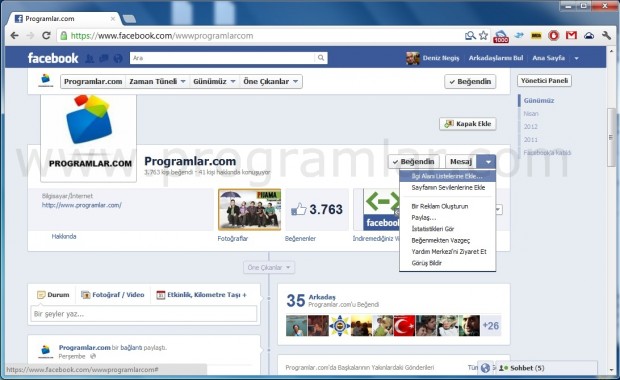Image resolution: width=620 pixels, height=380 pixels.
Task: Click the browser back arrow
Action: click(15, 36)
